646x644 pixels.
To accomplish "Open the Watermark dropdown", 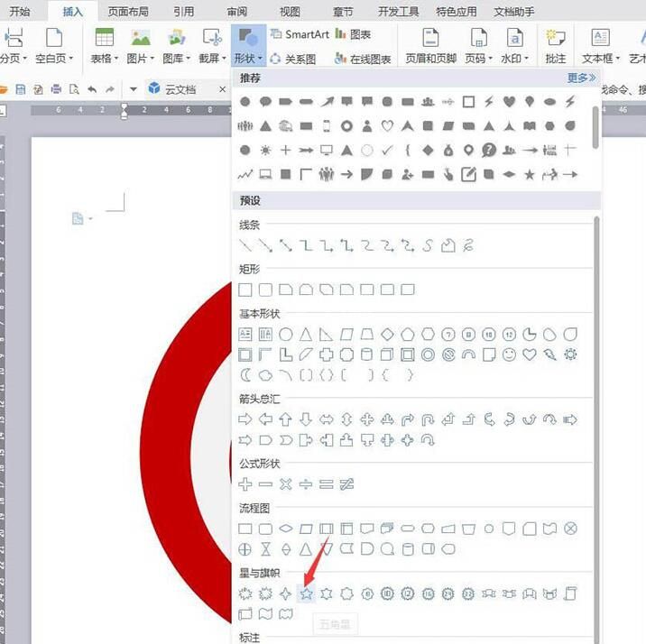I will [515, 45].
